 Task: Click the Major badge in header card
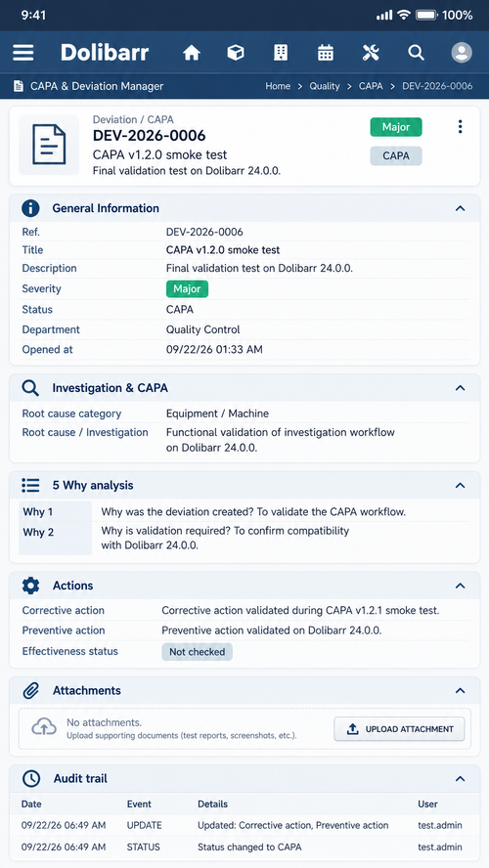click(396, 127)
